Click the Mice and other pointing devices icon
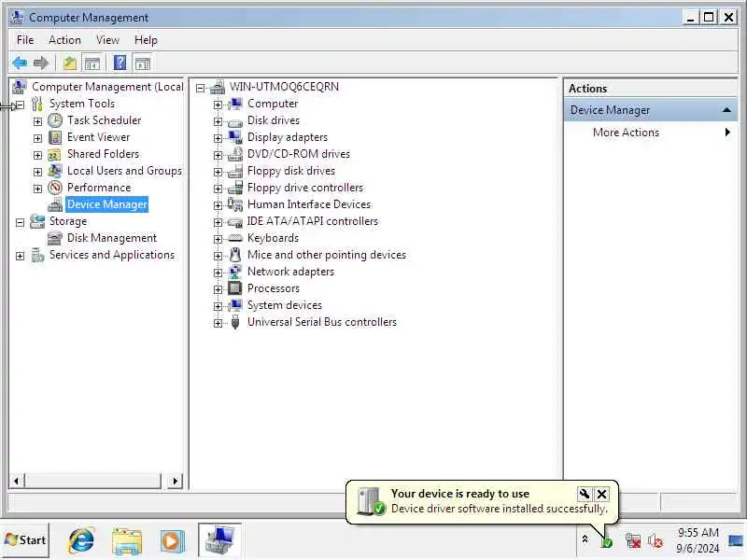This screenshot has height=560, width=747. click(235, 255)
